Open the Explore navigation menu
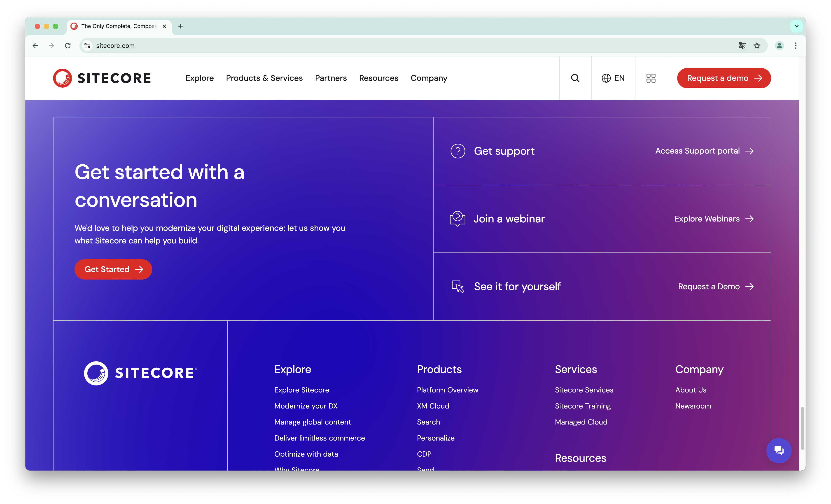Screen dimensions: 831x504 pyautogui.click(x=200, y=78)
